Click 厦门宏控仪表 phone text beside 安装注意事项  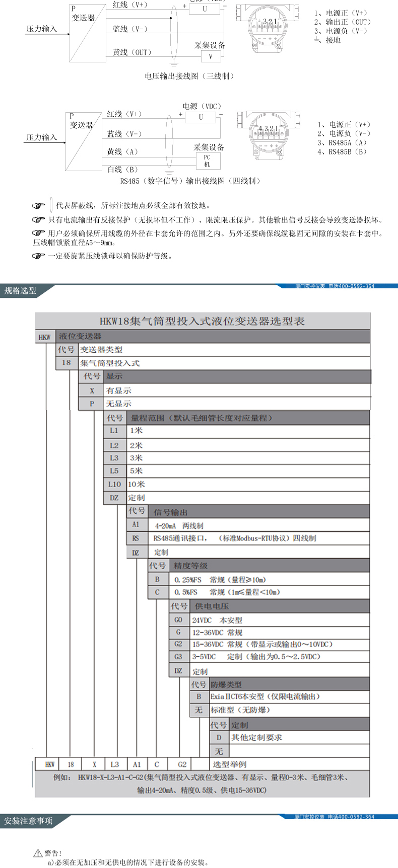pos(335,817)
